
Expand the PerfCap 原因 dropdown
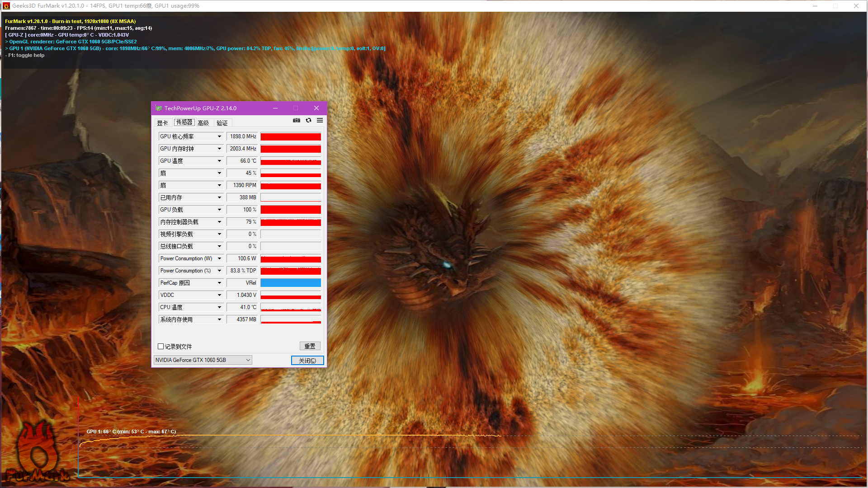click(220, 283)
